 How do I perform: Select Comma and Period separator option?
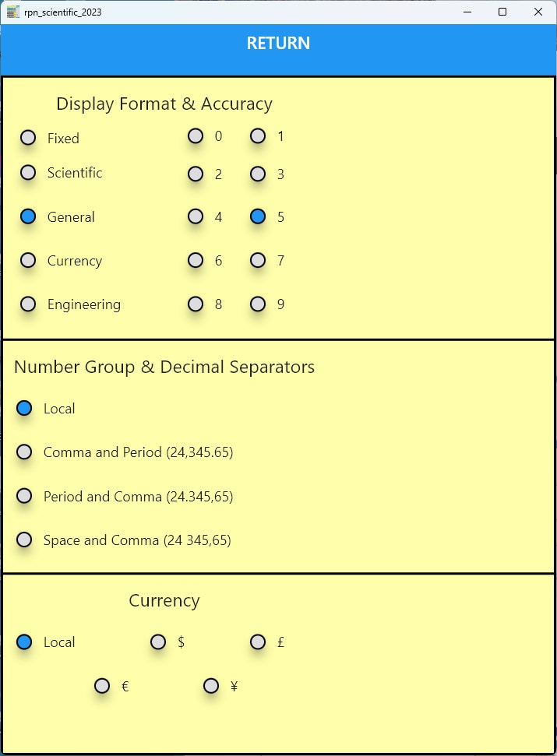click(25, 452)
